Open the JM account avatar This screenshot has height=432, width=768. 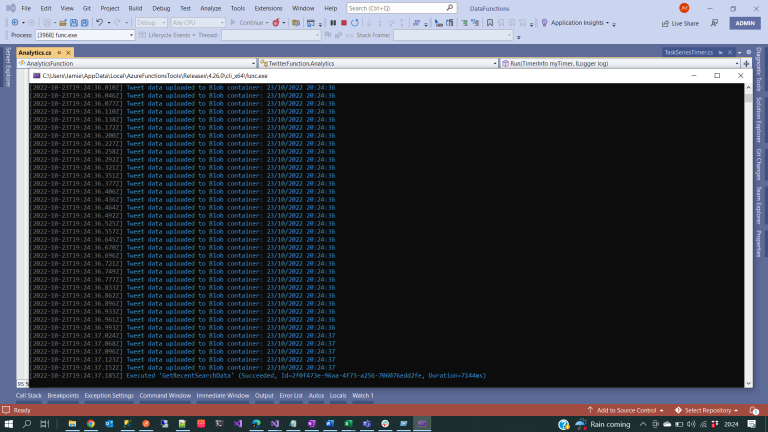coord(684,8)
